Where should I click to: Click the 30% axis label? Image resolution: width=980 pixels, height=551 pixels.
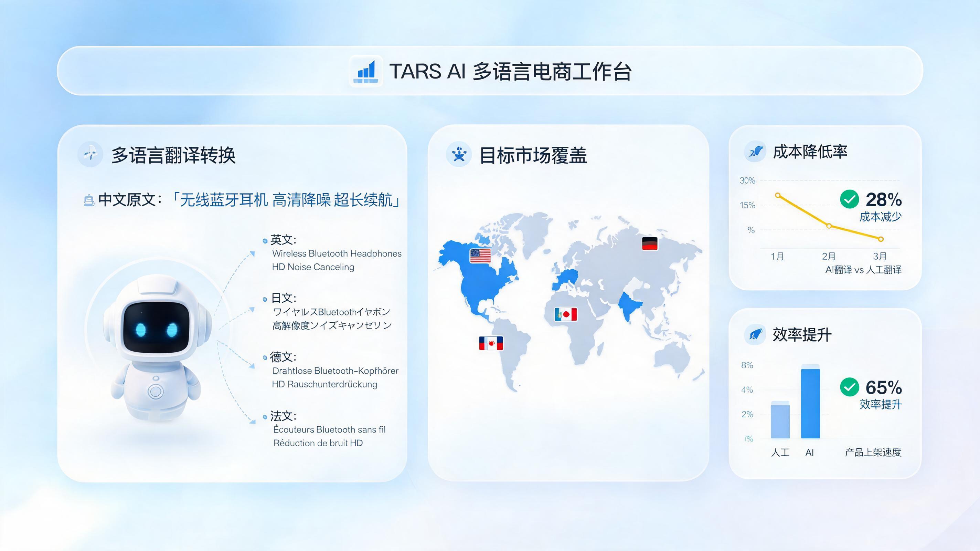click(x=747, y=180)
